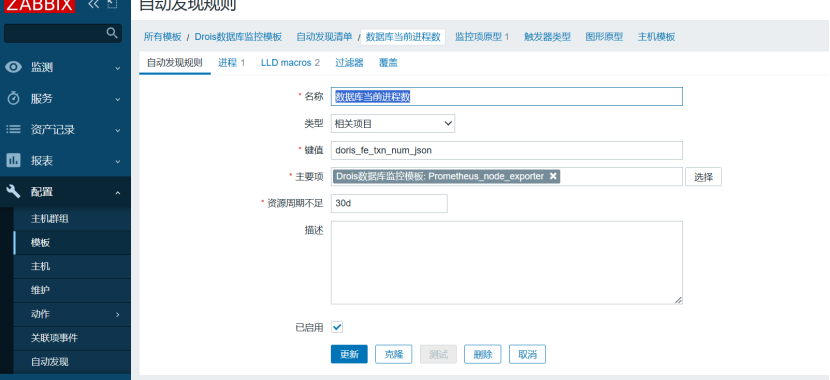Click the sidebar search magnifier icon
The image size is (830, 380).
click(112, 33)
